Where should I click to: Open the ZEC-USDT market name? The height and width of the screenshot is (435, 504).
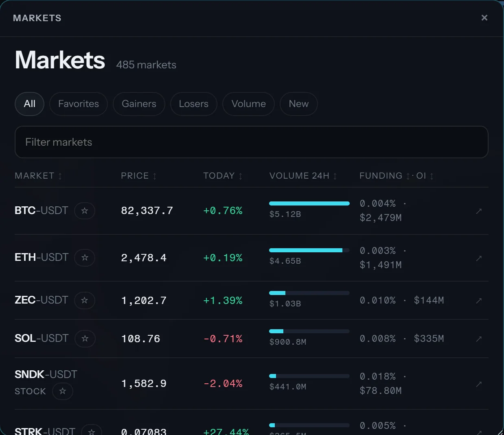point(42,300)
